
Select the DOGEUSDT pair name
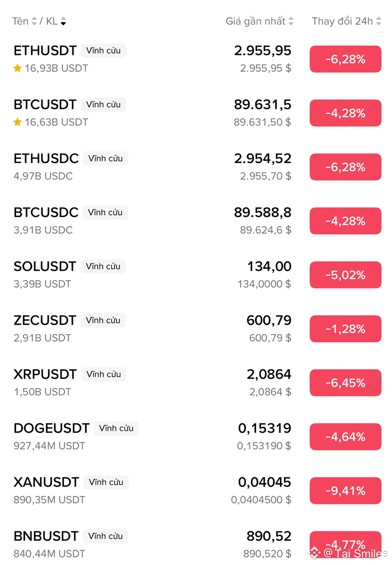point(51,428)
